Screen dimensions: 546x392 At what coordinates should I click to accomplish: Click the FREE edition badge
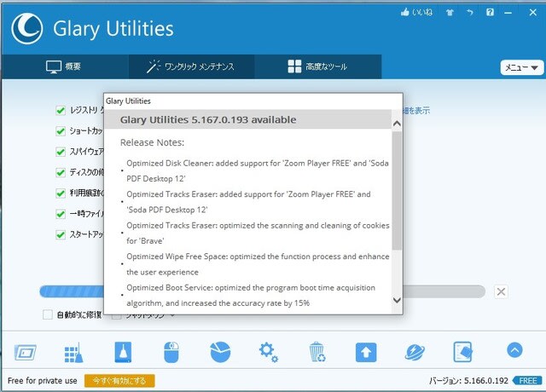pyautogui.click(x=527, y=381)
